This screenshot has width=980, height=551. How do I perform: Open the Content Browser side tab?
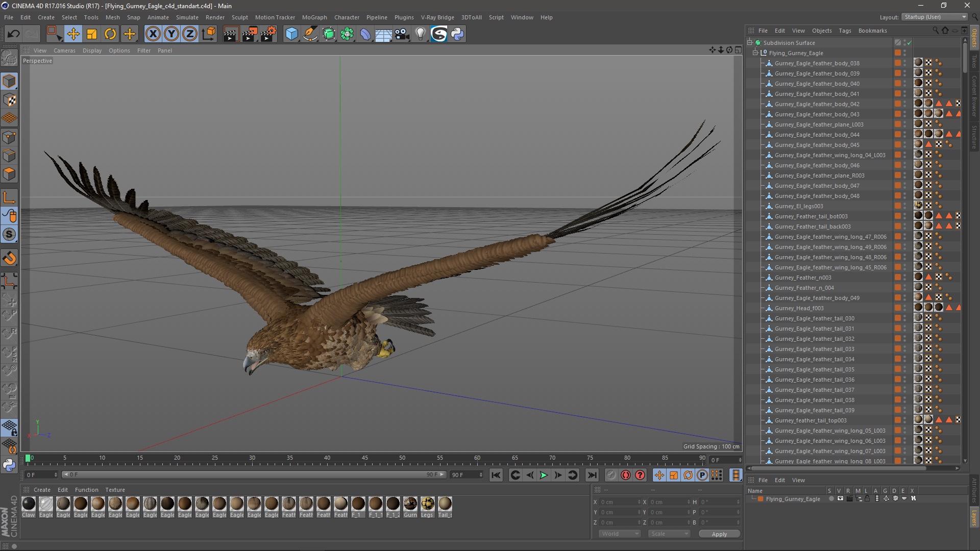(974, 96)
